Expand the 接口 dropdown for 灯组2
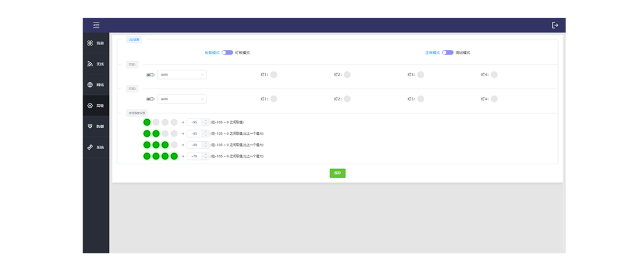The width and height of the screenshot is (644, 269). pos(182,99)
